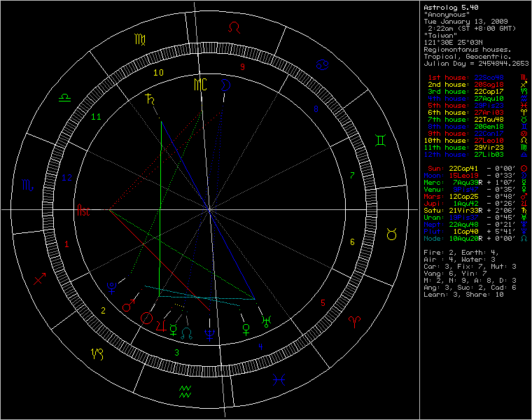This screenshot has height=420, width=532.
Task: Select the red Mars glyph in chart
Action: pos(128,306)
